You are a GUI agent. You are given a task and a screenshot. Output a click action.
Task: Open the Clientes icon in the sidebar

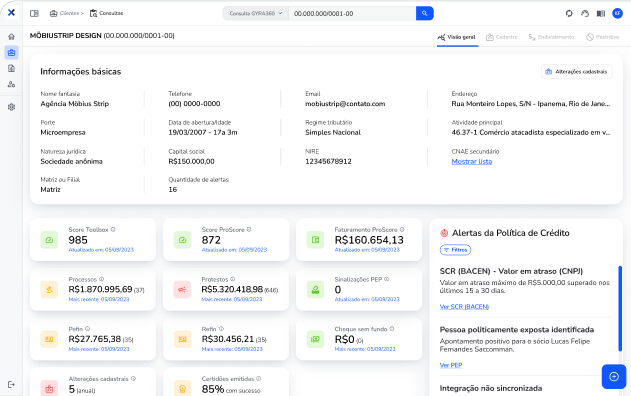point(11,52)
